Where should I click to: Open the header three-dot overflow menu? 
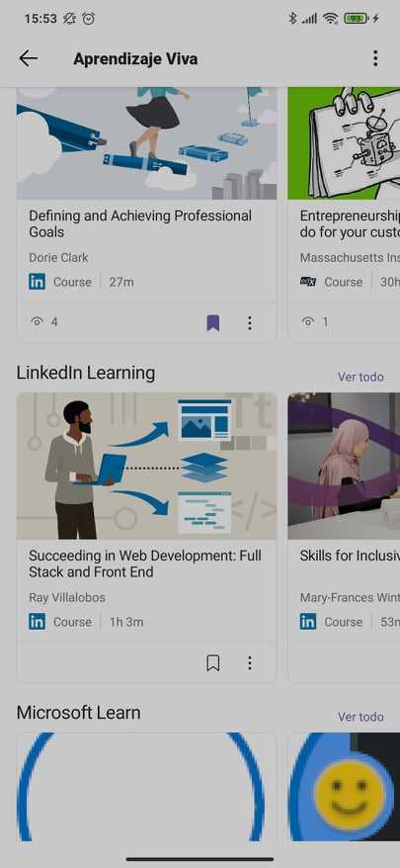[375, 58]
